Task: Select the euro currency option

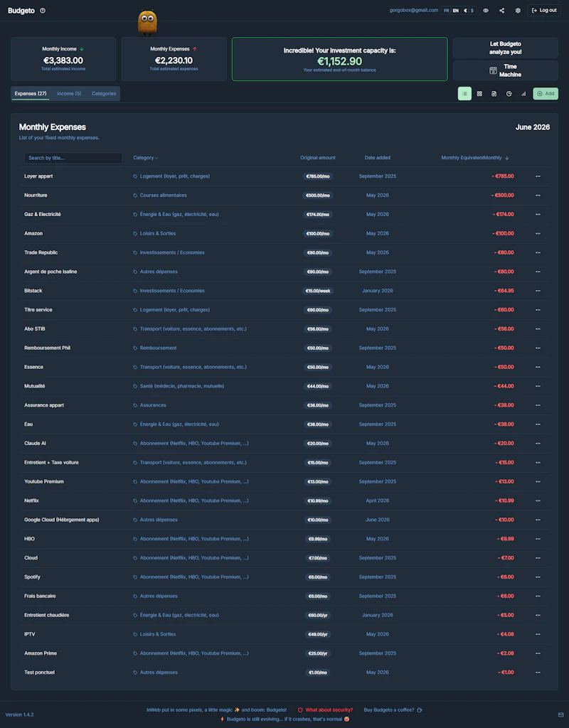Action: (x=465, y=11)
